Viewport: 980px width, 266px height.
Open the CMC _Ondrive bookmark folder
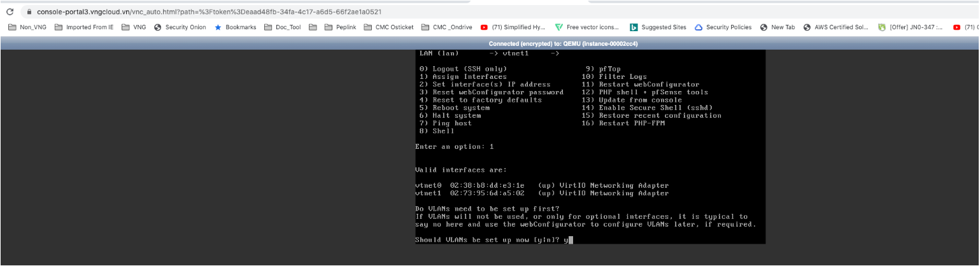coord(447,27)
